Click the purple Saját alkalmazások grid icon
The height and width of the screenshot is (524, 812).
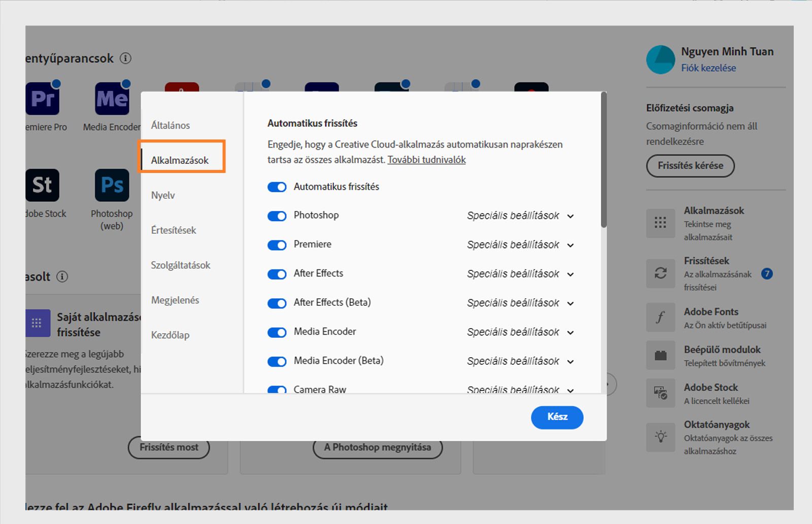(x=38, y=323)
